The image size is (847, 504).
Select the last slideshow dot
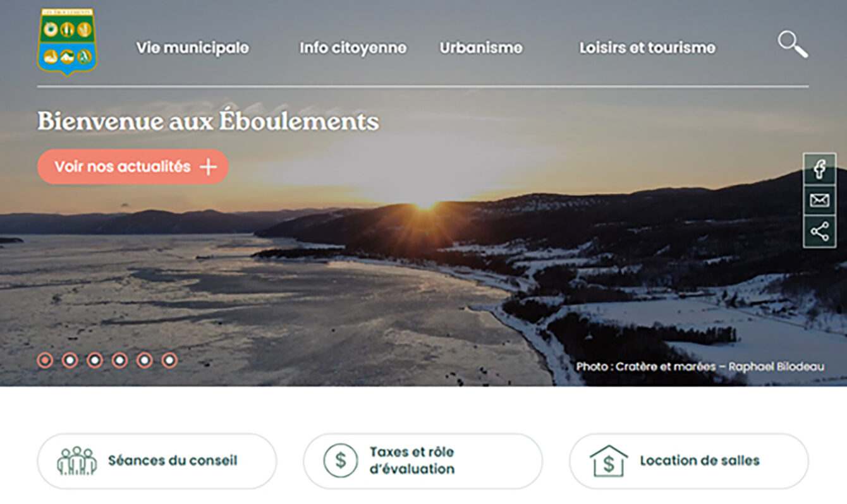169,360
